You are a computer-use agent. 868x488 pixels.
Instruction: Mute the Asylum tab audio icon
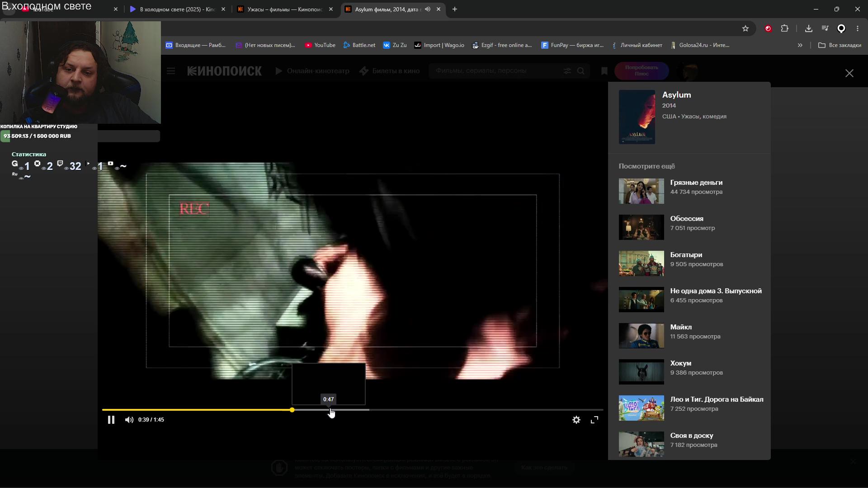(428, 9)
